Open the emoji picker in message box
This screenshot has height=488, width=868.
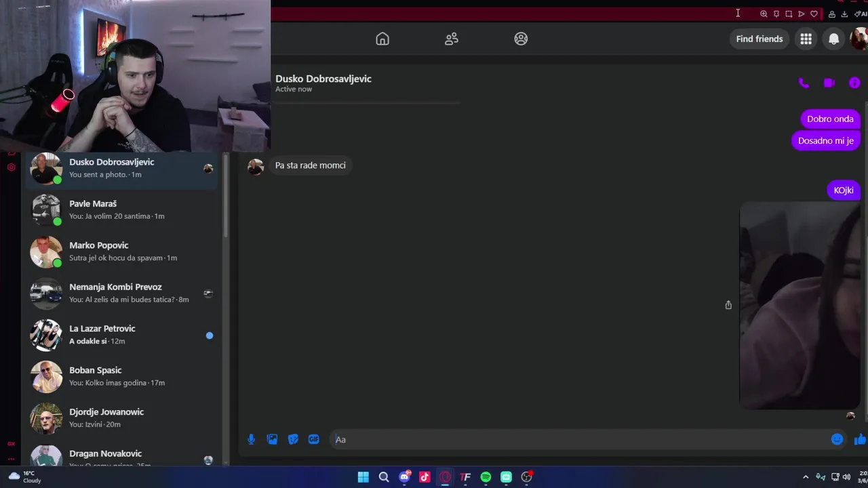click(x=837, y=439)
